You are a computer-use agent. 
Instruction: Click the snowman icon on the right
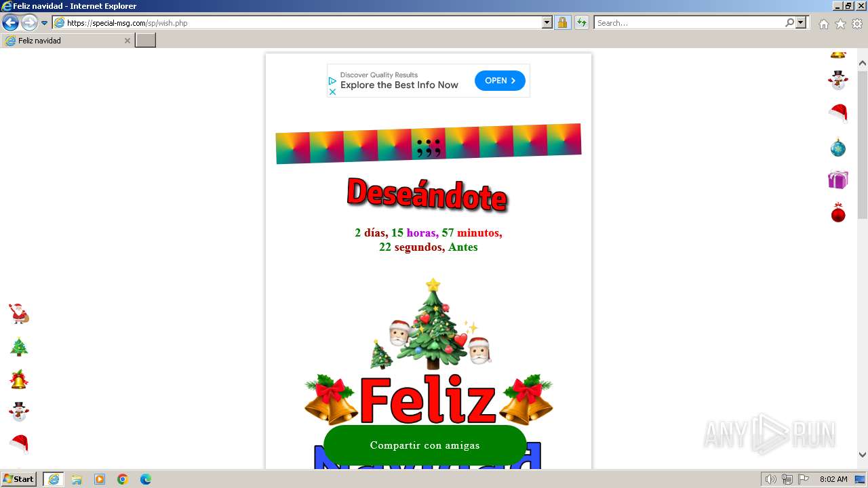838,81
